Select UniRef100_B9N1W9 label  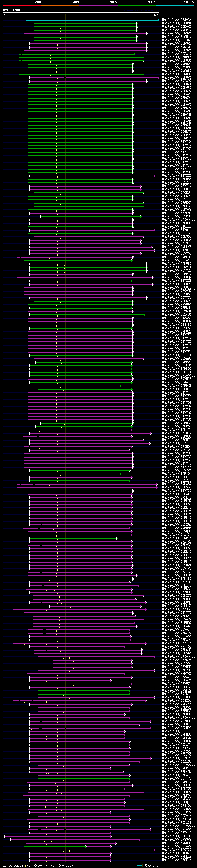(x=177, y=47)
